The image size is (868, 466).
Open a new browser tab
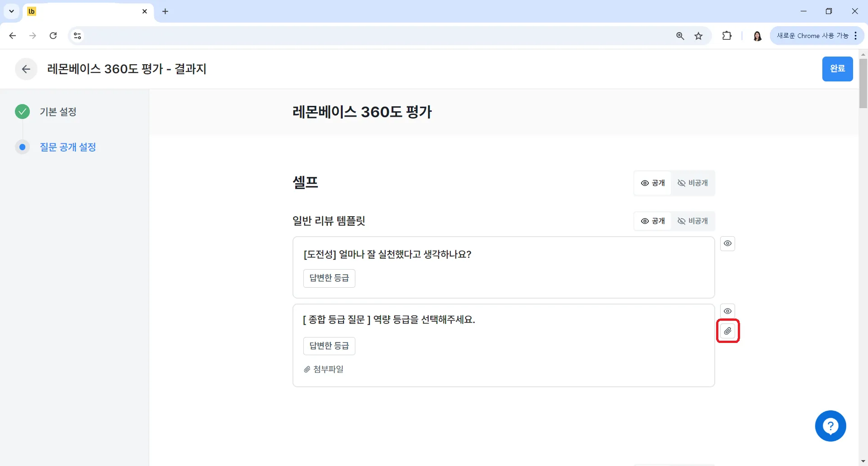pyautogui.click(x=165, y=11)
